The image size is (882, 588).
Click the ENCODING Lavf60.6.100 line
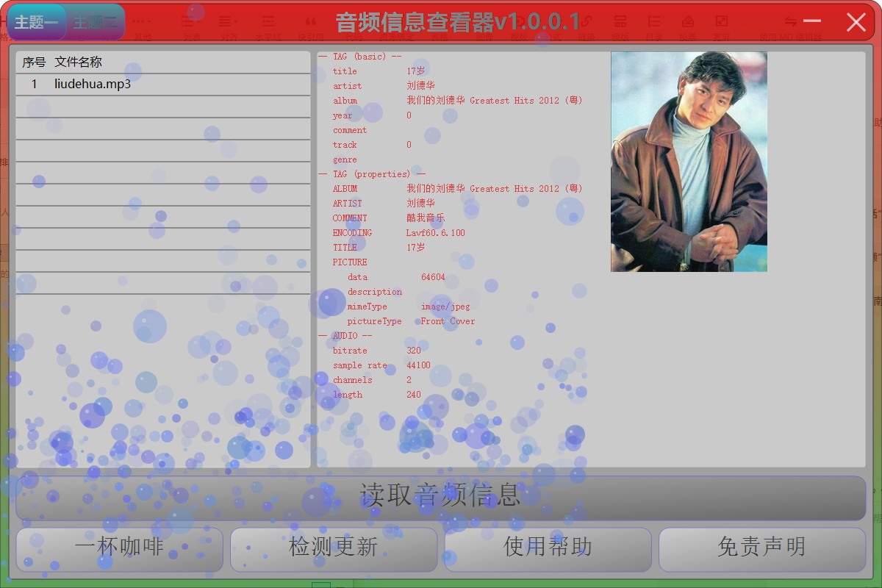(x=398, y=233)
